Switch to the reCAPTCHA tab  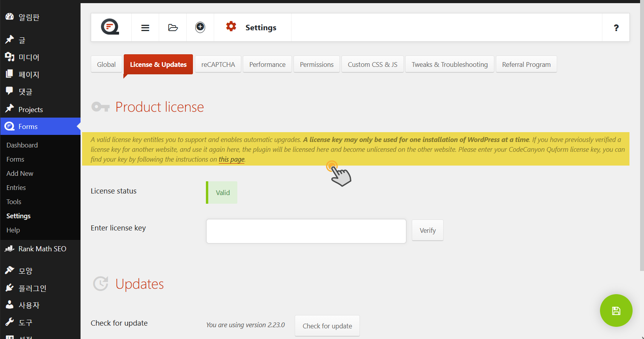tap(218, 64)
